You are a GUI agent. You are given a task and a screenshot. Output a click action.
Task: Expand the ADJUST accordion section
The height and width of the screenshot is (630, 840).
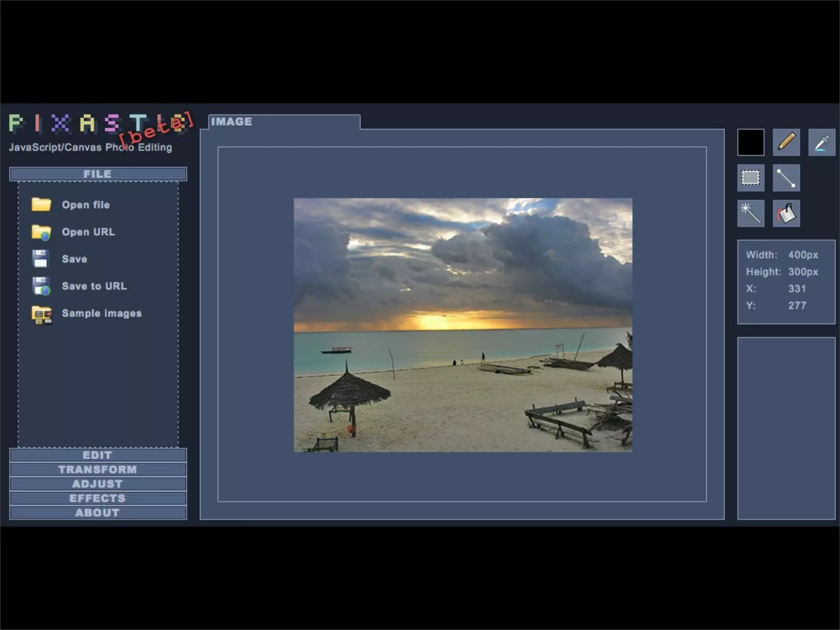coord(98,484)
